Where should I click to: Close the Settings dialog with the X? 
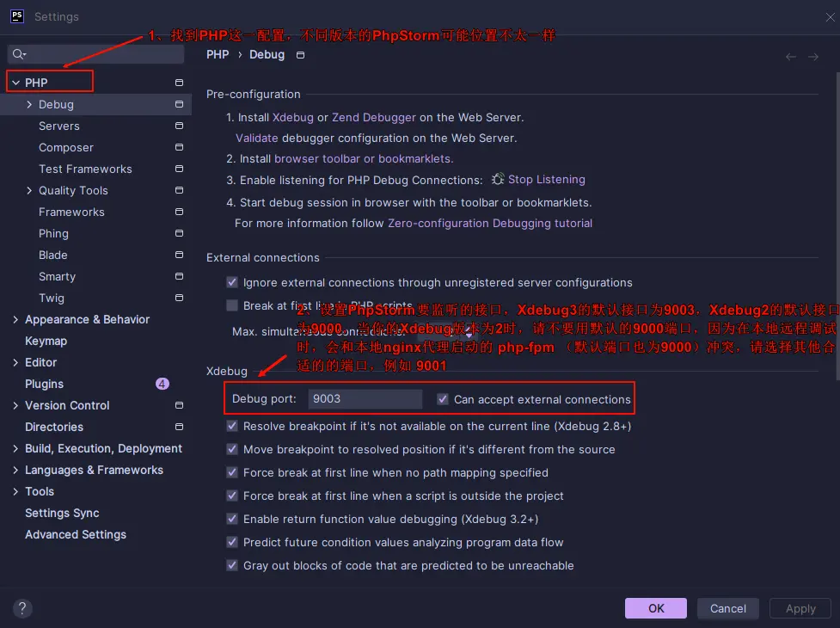click(x=830, y=17)
